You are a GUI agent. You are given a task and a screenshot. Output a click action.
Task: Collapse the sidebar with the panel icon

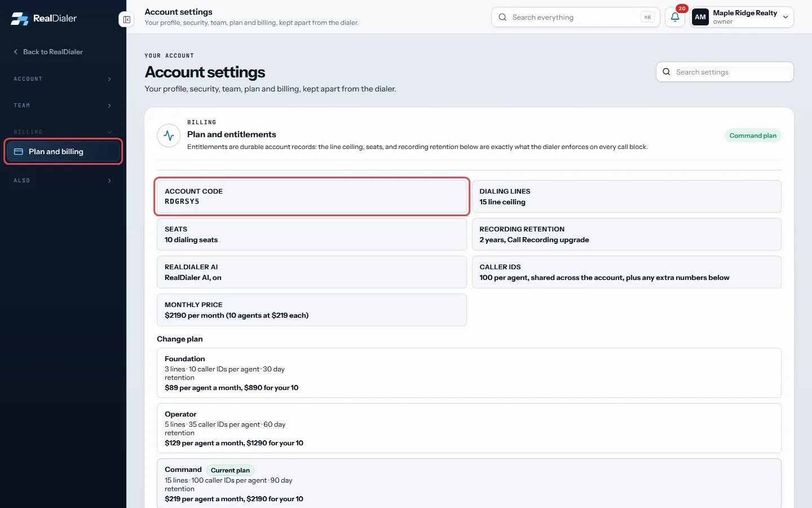[x=127, y=20]
